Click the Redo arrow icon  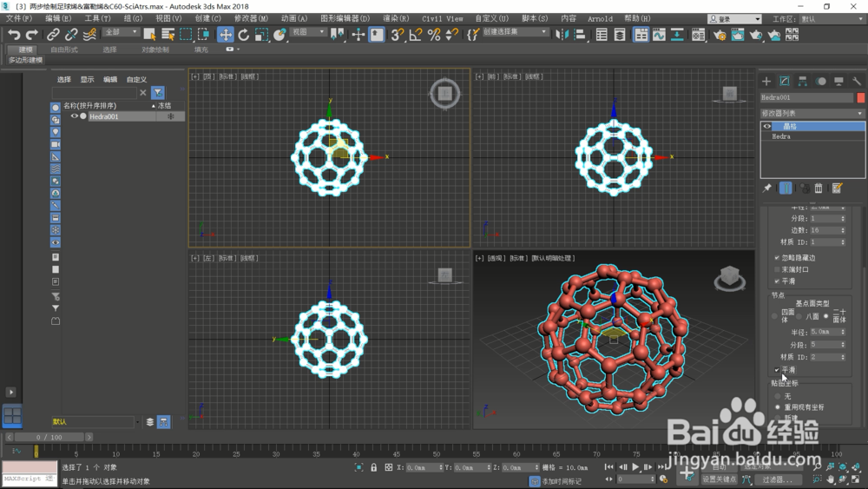tap(32, 35)
